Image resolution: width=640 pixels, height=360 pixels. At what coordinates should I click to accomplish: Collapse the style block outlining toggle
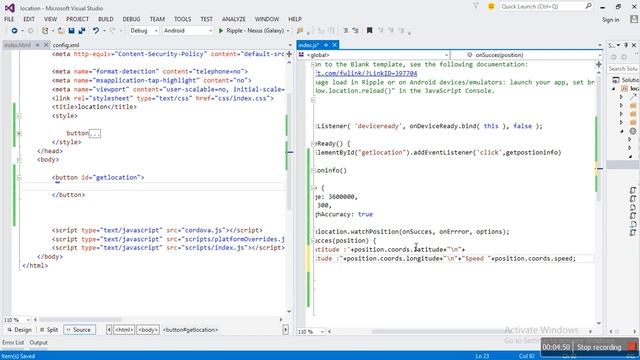19,116
